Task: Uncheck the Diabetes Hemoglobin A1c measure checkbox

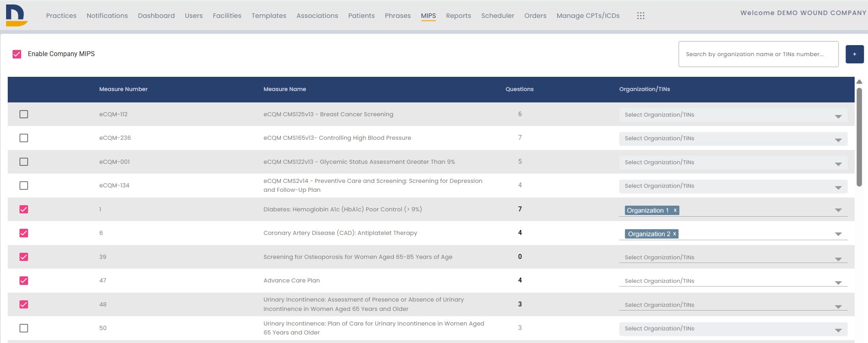Action: [x=24, y=209]
